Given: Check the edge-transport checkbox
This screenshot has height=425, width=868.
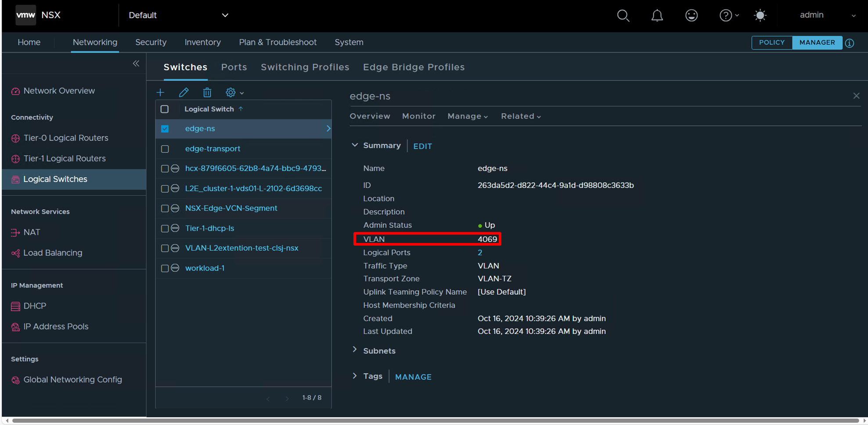Looking at the screenshot, I should (165, 149).
